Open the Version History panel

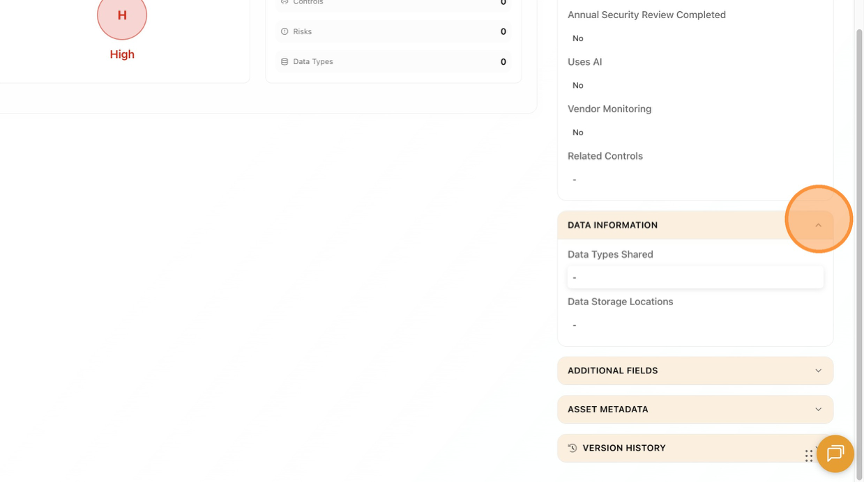(x=624, y=448)
